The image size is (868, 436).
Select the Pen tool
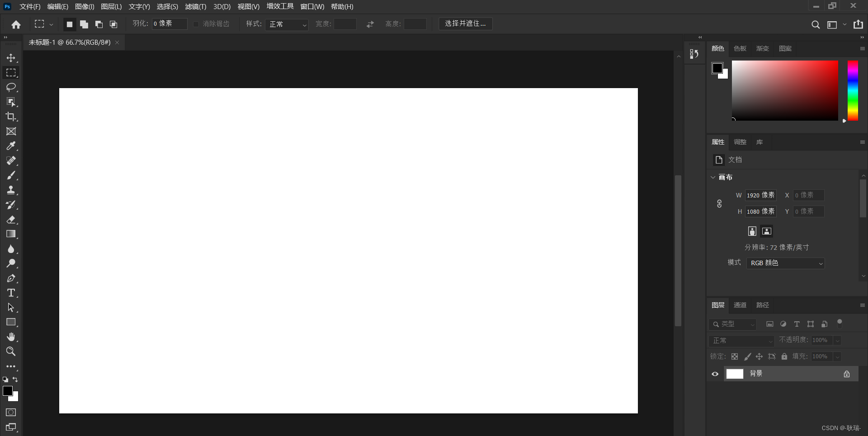(x=11, y=278)
